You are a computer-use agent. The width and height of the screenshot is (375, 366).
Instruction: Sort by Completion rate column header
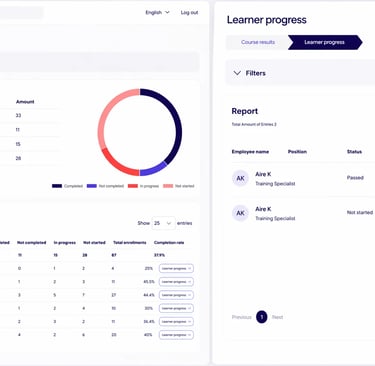coord(169,243)
